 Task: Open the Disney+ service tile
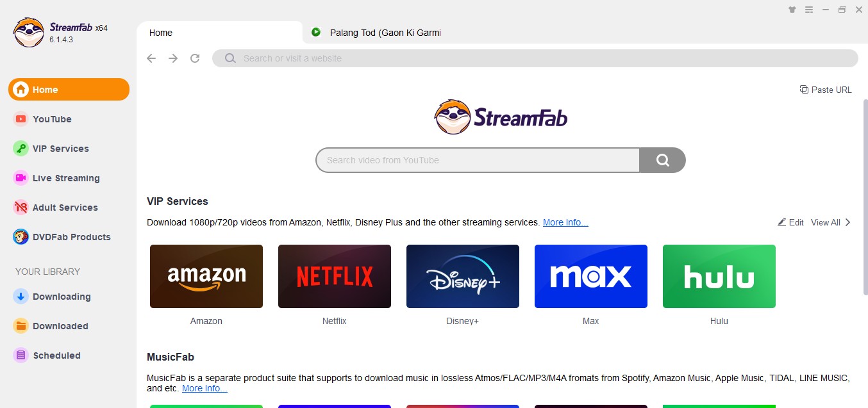(463, 276)
